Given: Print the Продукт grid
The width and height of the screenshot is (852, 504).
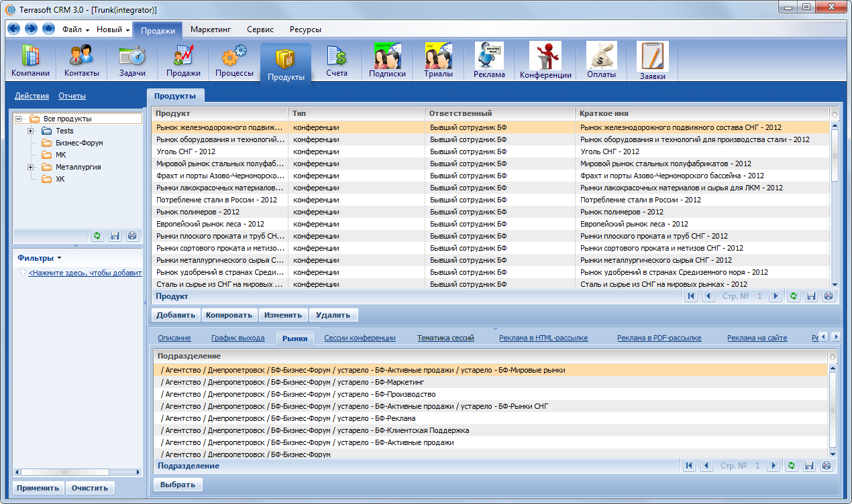Looking at the screenshot, I should tap(829, 296).
